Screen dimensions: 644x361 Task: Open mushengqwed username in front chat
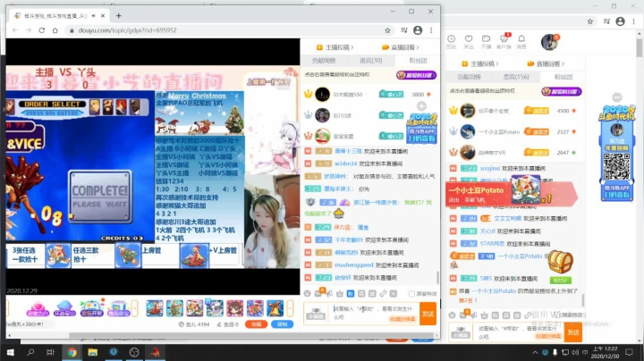point(354,265)
